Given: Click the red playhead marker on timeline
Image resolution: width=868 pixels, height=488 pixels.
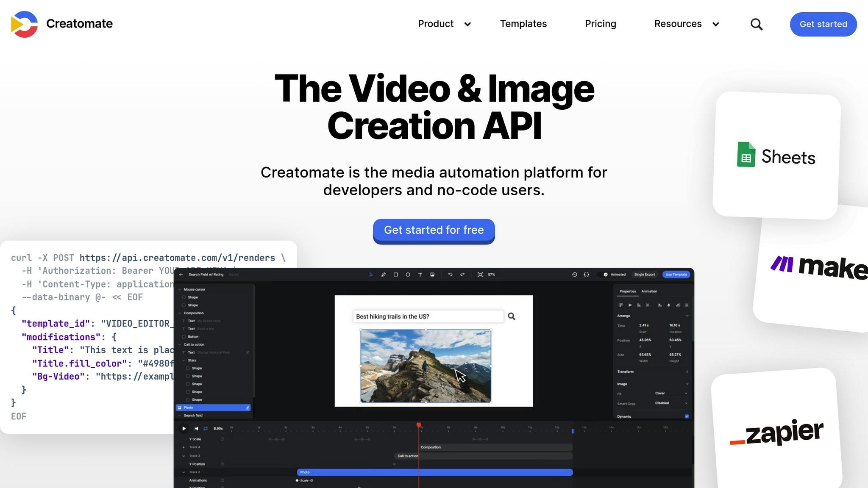Looking at the screenshot, I should [419, 425].
